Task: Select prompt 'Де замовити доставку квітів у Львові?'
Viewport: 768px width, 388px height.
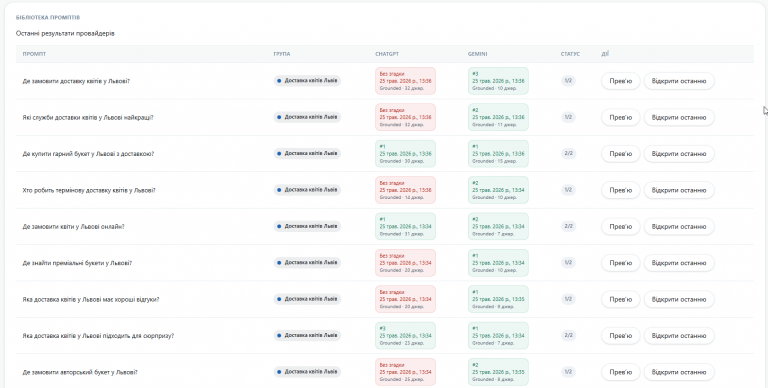Action: click(76, 81)
